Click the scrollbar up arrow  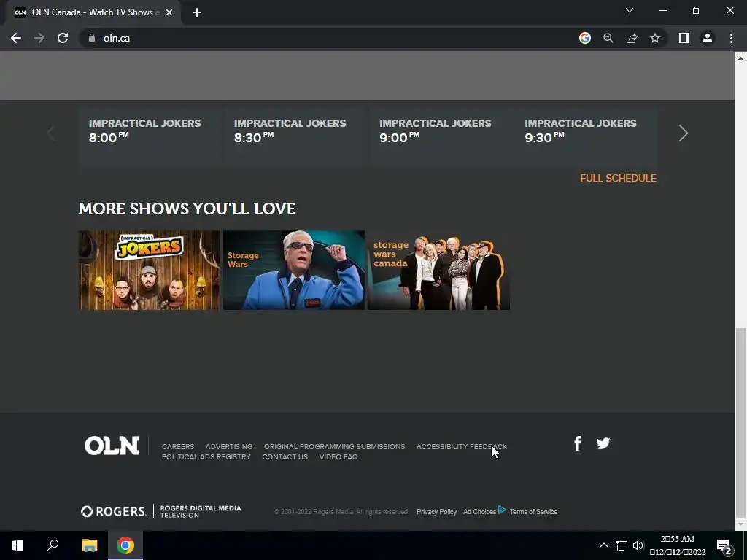pyautogui.click(x=740, y=58)
